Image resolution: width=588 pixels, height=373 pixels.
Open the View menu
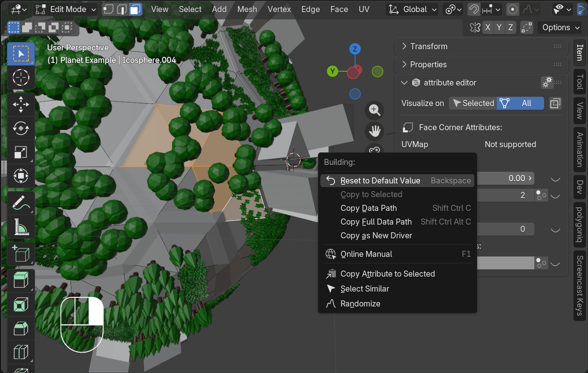(160, 9)
